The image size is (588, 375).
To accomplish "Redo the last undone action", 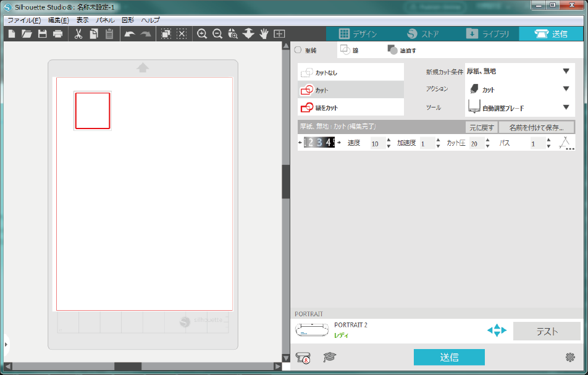I will [x=146, y=34].
